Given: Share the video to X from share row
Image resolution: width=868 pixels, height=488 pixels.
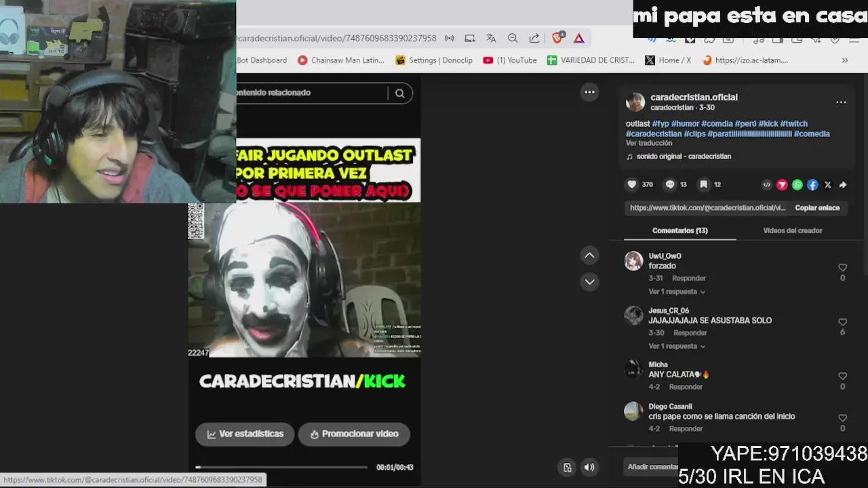Looking at the screenshot, I should pyautogui.click(x=827, y=184).
